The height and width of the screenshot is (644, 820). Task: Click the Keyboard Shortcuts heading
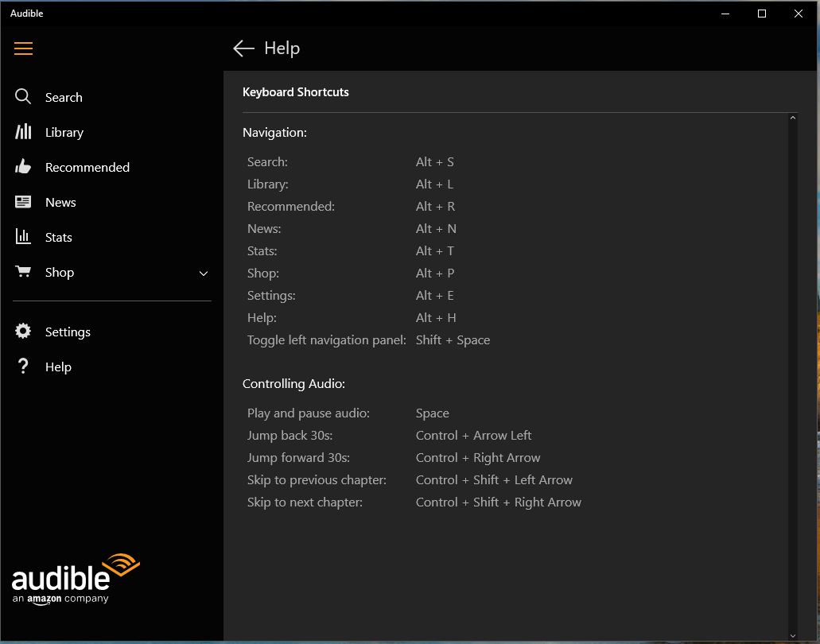coord(296,92)
